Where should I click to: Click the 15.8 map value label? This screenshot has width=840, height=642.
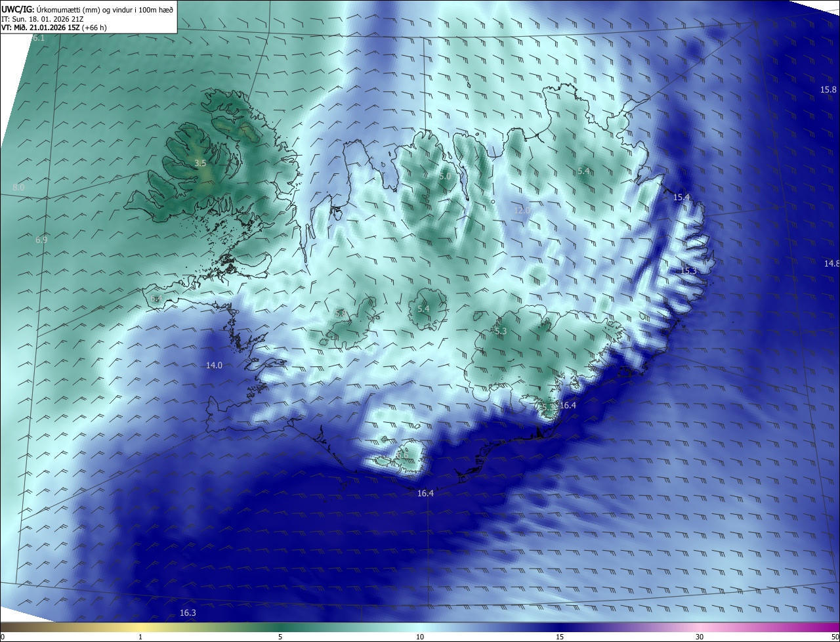coord(828,89)
